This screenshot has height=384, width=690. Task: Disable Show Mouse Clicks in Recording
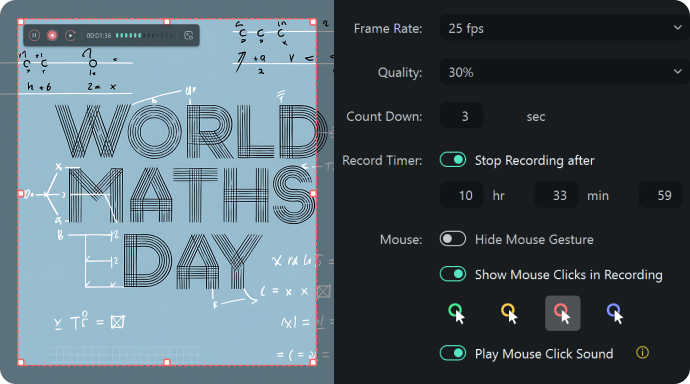click(453, 274)
